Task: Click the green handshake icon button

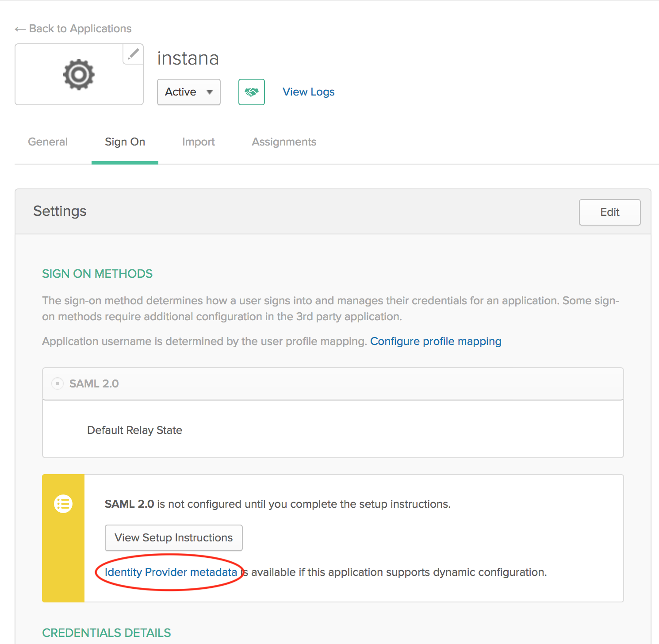Action: pyautogui.click(x=252, y=92)
